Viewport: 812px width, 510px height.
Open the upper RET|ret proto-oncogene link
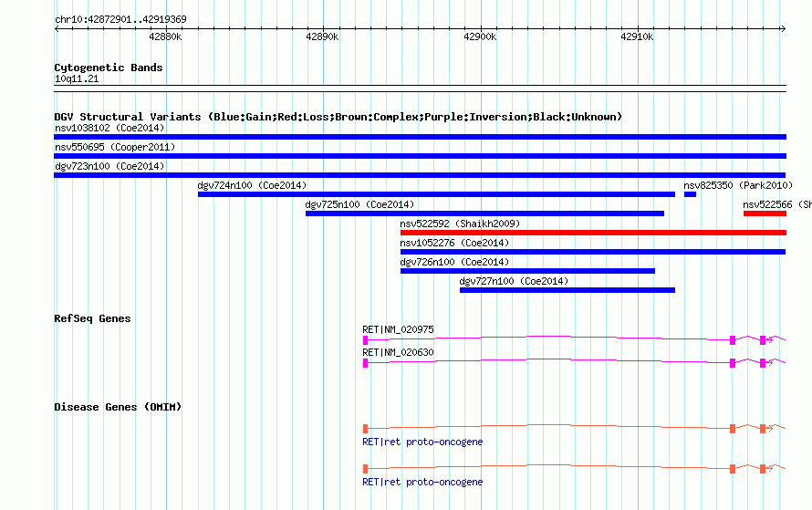point(422,442)
